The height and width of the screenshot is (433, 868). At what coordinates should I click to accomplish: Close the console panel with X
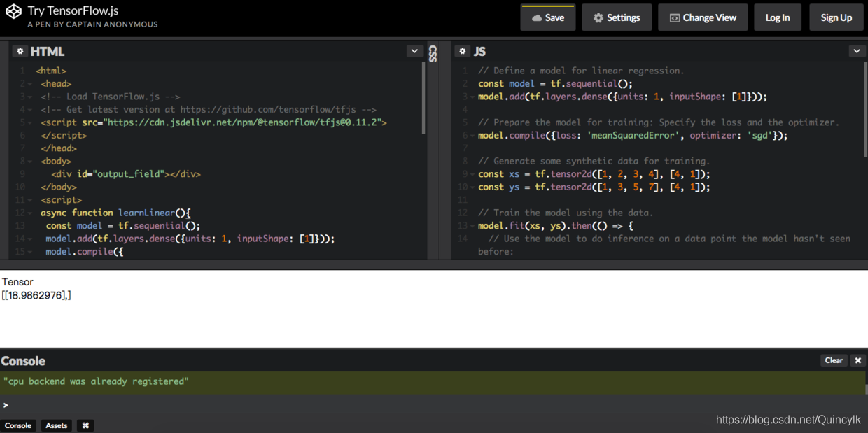pos(858,360)
